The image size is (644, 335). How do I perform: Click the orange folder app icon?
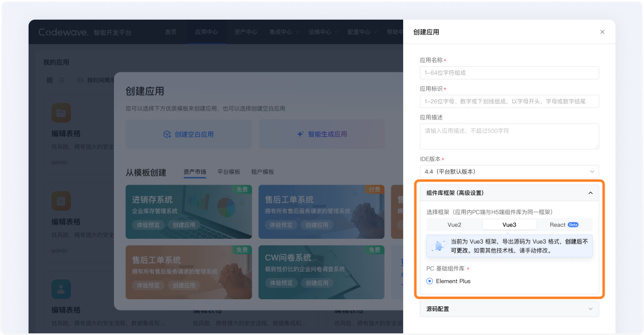click(x=61, y=112)
